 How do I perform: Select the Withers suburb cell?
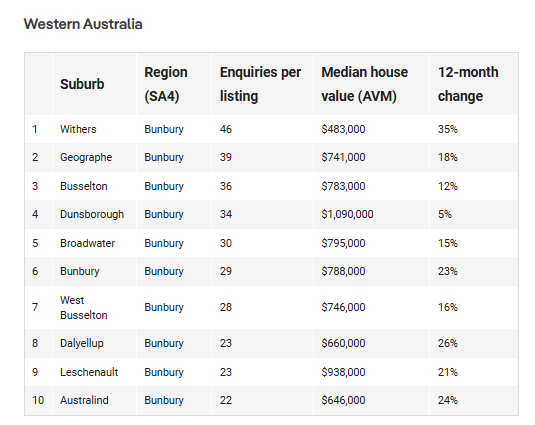coord(78,129)
